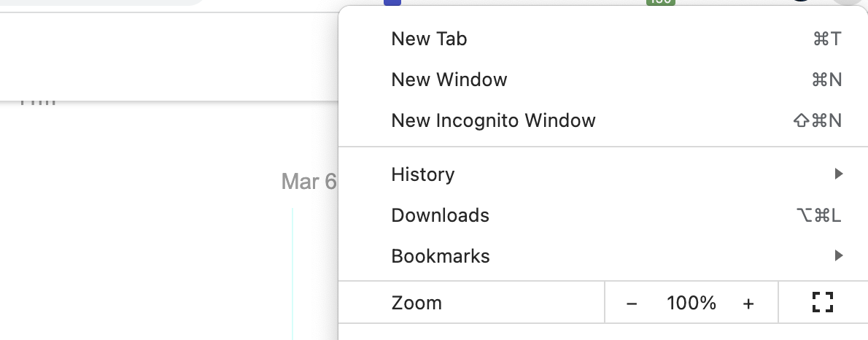The height and width of the screenshot is (340, 868).
Task: Choose New Window in the menu
Action: point(449,80)
